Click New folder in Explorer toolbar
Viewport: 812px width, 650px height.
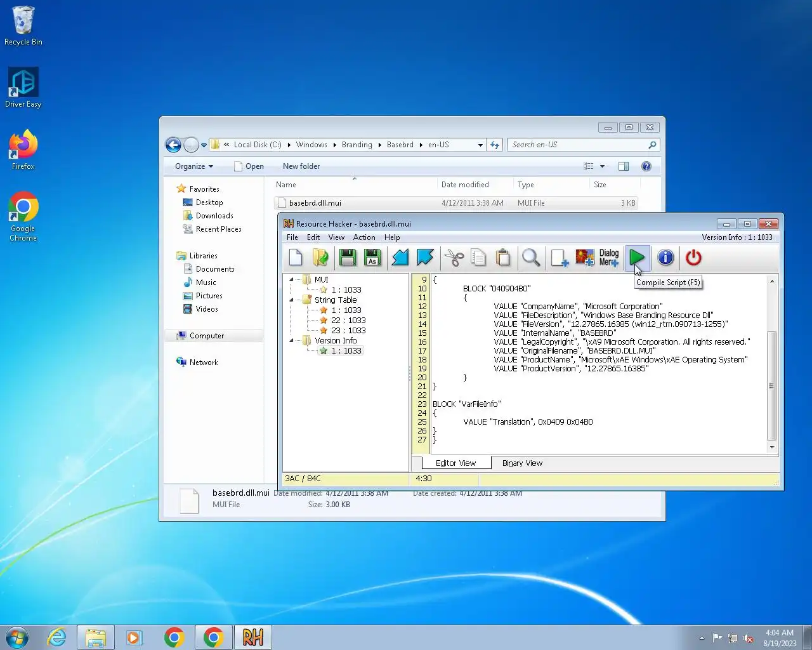click(x=301, y=166)
